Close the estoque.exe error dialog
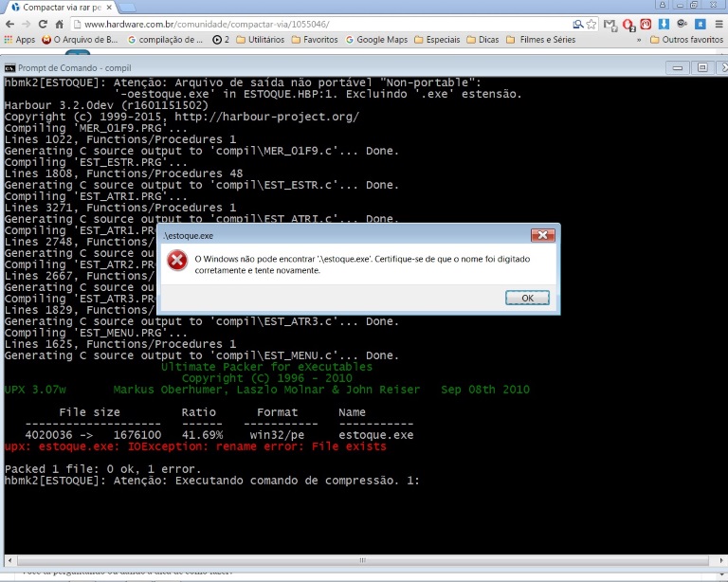This screenshot has height=582, width=728. (x=543, y=235)
